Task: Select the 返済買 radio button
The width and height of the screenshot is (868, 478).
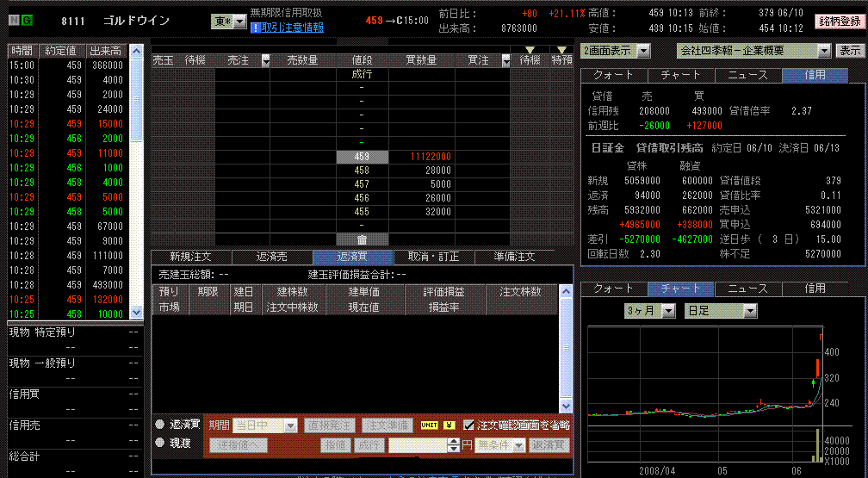Action: coord(160,425)
